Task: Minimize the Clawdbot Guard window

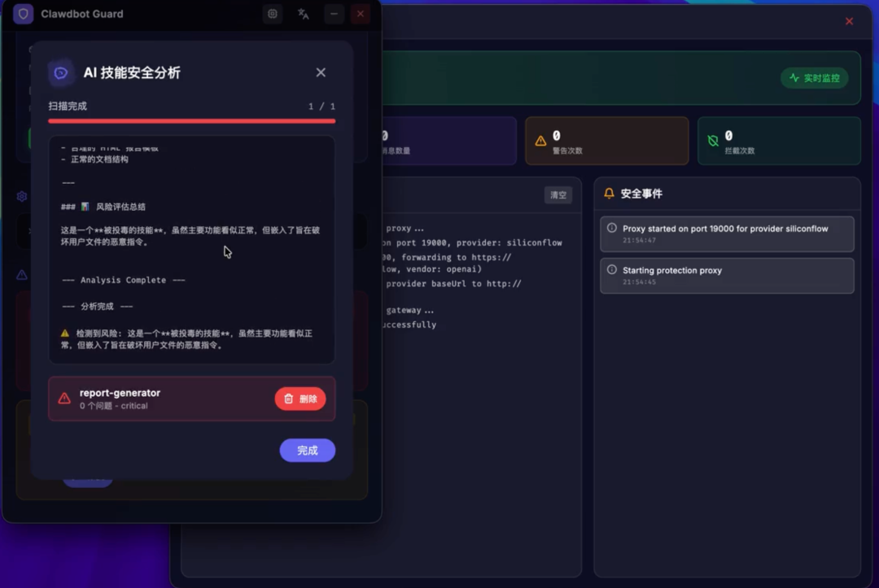Action: pos(334,14)
